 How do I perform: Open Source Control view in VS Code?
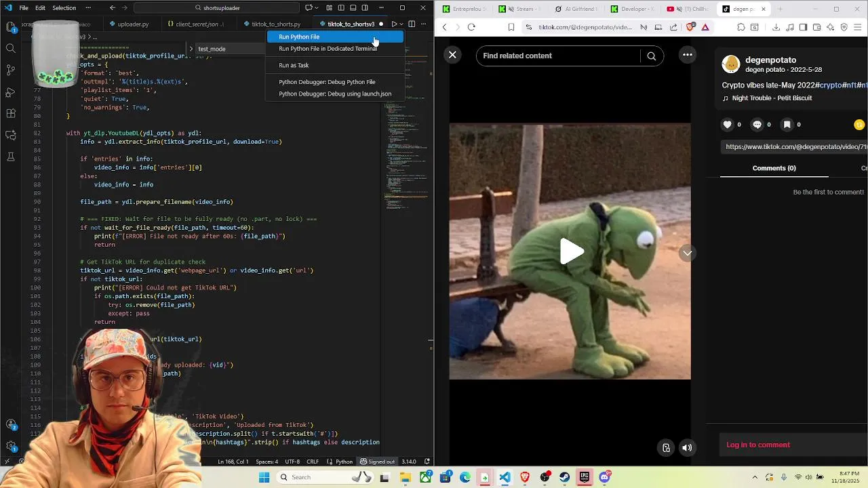pyautogui.click(x=11, y=70)
